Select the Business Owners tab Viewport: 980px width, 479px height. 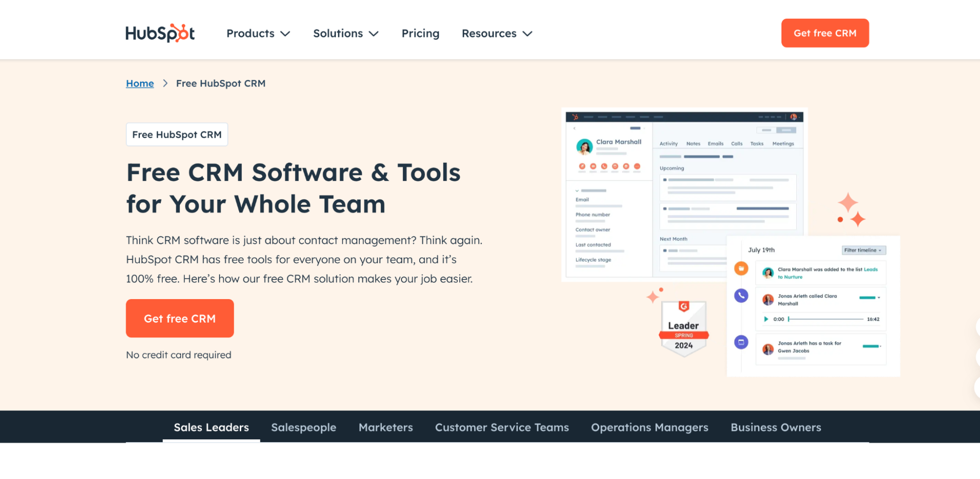(776, 428)
